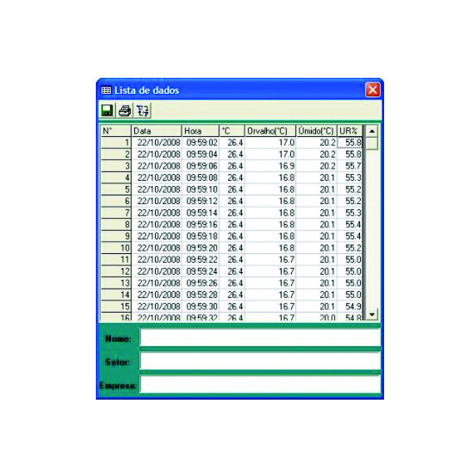Image resolution: width=476 pixels, height=476 pixels.
Task: Select row header number 6
Action: point(116,201)
